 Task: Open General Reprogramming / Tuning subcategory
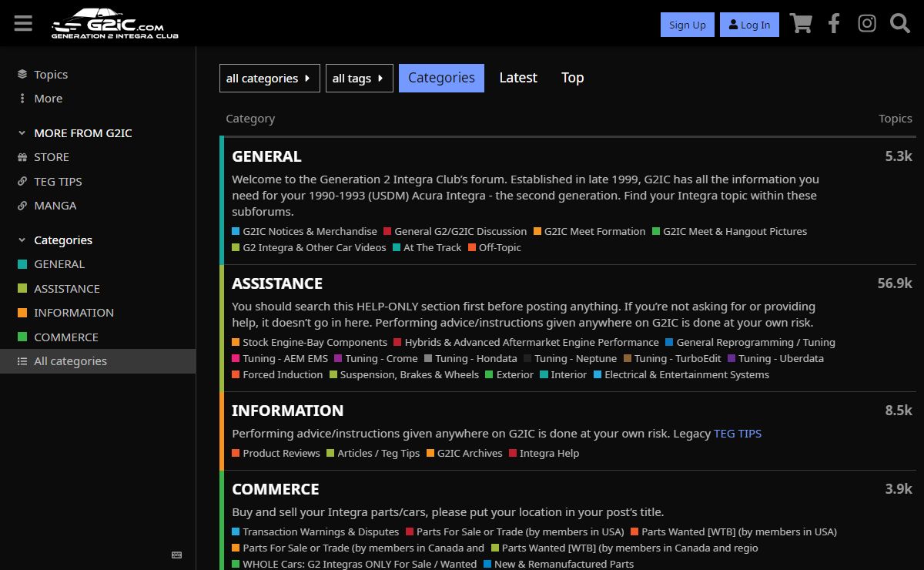pos(751,342)
